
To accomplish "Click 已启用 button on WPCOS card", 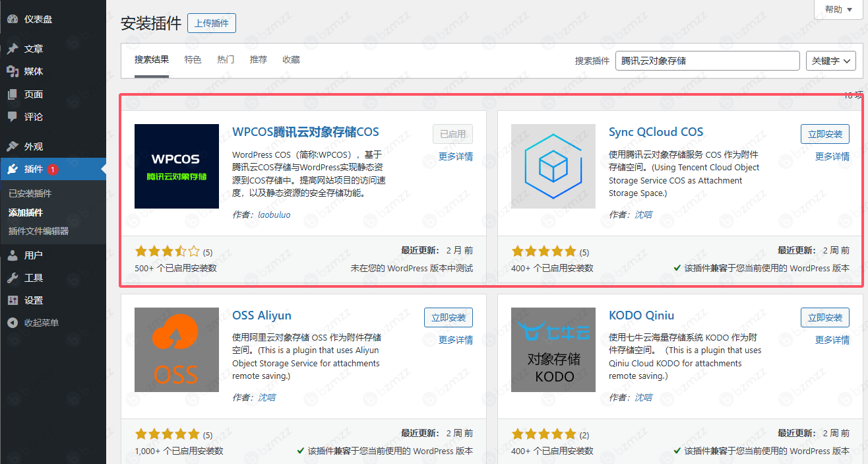I will click(x=453, y=134).
